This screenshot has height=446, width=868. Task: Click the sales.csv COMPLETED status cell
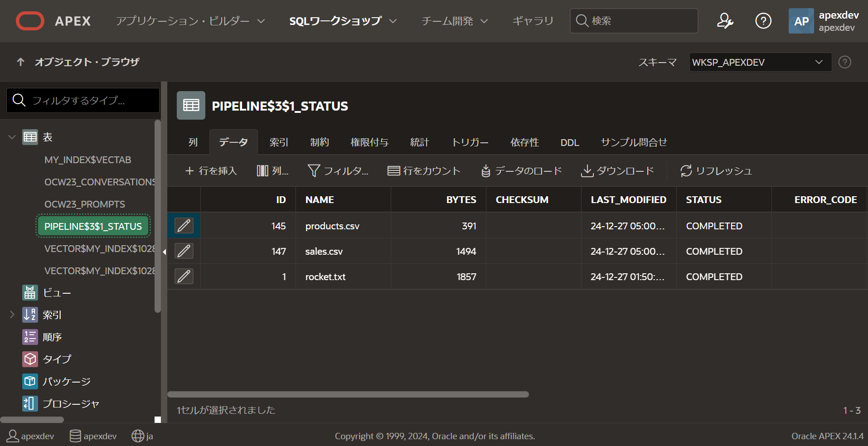724,251
